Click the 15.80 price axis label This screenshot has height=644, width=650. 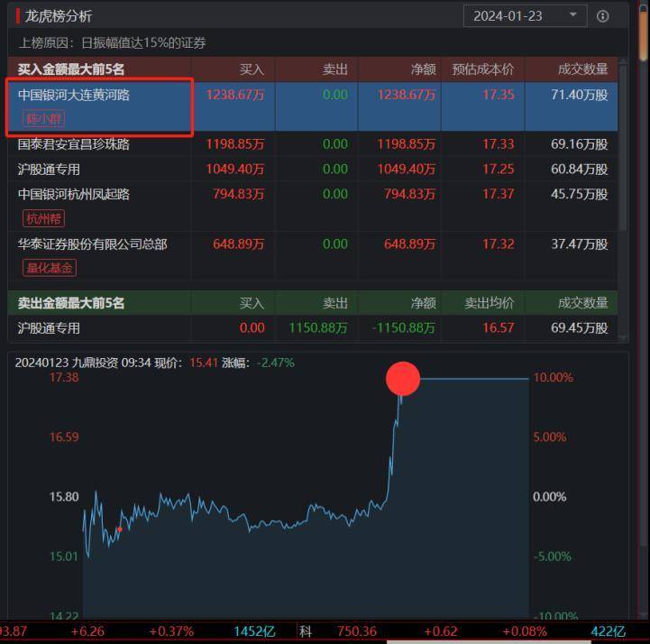(x=64, y=497)
